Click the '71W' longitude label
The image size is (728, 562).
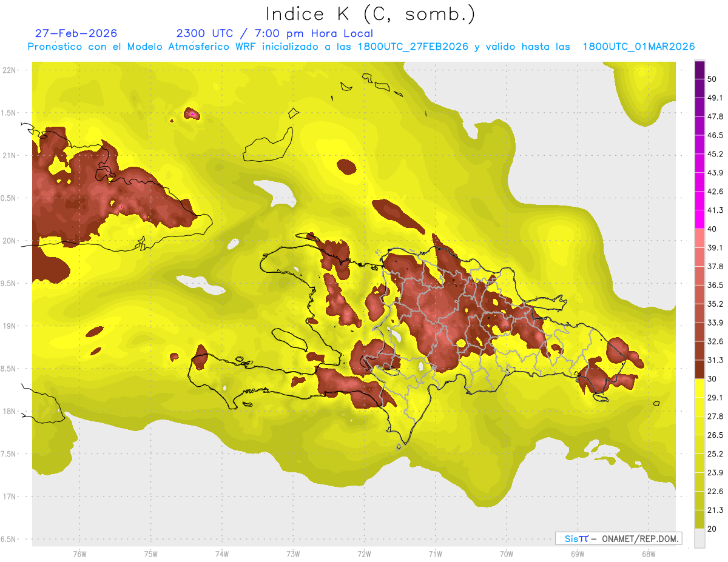pos(435,554)
